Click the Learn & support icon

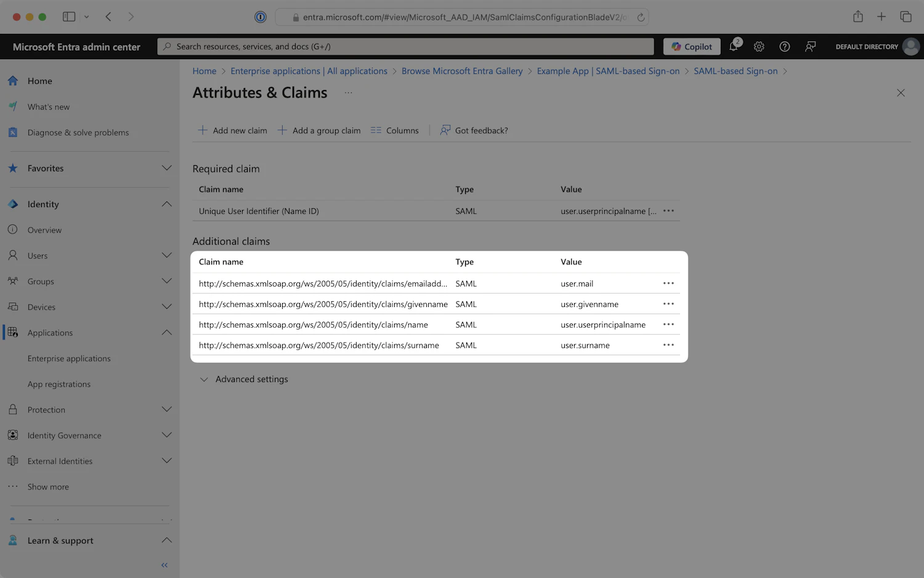click(x=13, y=540)
